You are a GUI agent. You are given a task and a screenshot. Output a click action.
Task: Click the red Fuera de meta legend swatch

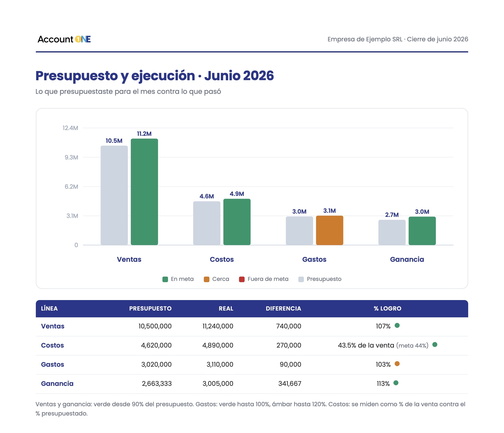pyautogui.click(x=242, y=279)
